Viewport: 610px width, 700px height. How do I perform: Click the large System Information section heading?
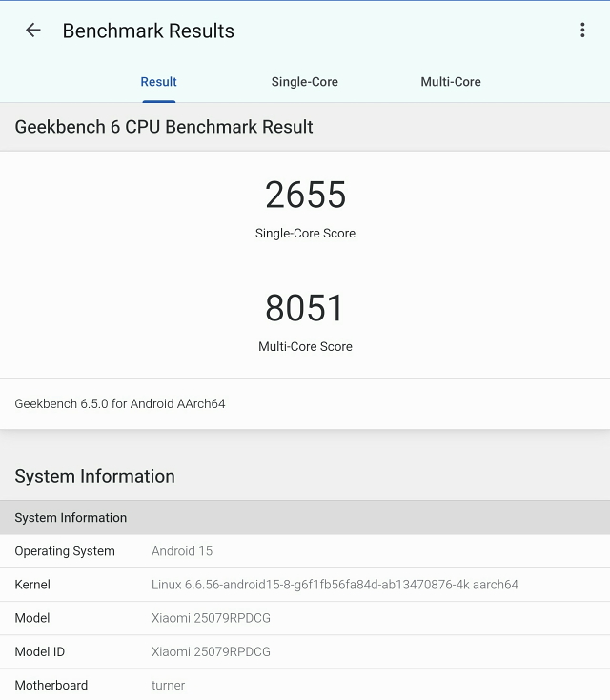point(94,476)
